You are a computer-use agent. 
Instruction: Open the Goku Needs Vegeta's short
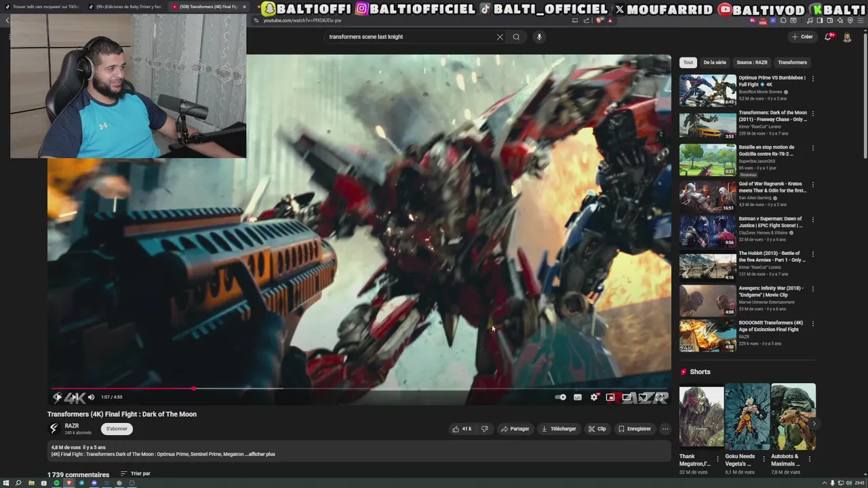coord(747,416)
